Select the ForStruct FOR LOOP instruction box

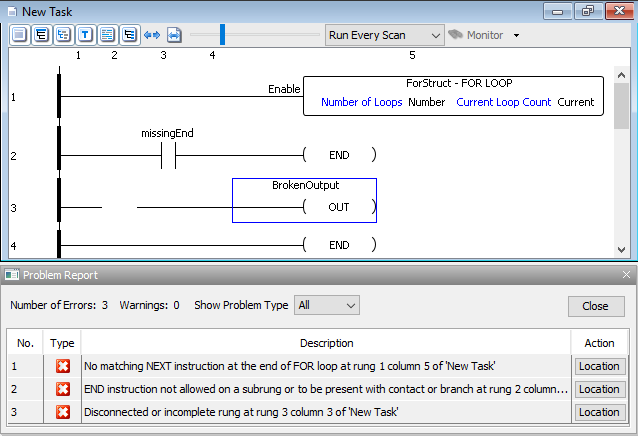point(452,96)
